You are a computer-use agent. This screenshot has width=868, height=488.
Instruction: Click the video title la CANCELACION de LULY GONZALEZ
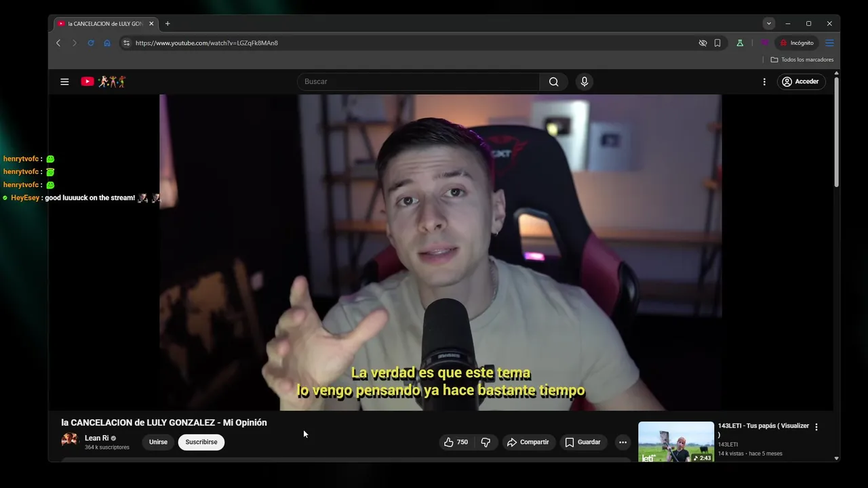click(x=164, y=422)
